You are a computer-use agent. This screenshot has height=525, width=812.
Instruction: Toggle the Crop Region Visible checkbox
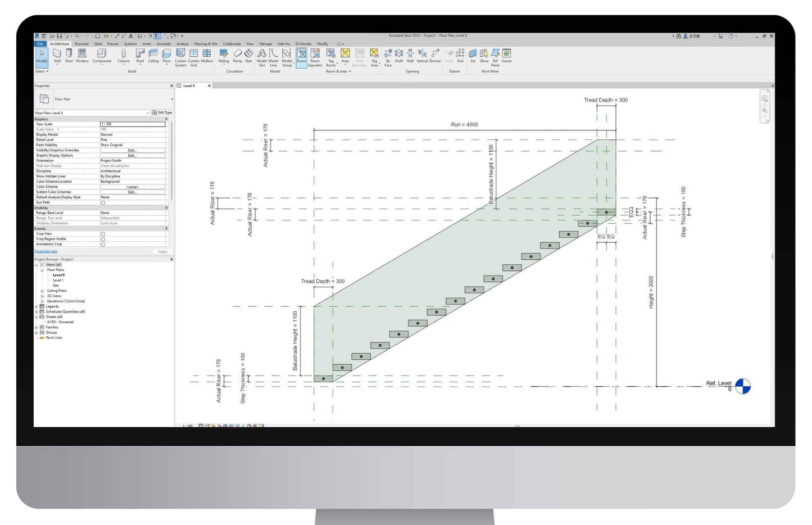click(103, 239)
